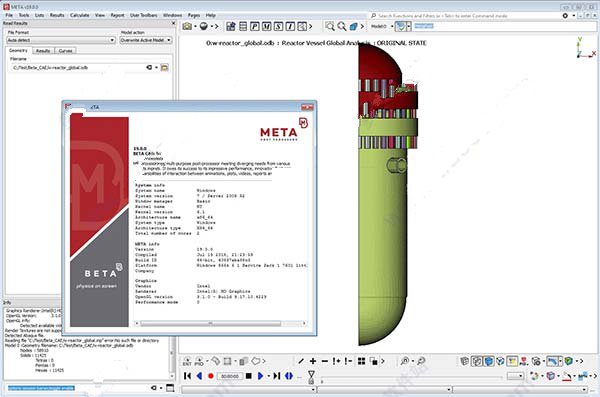Click the P tool icon in toolbar
The height and width of the screenshot is (397, 600).
(x=255, y=26)
